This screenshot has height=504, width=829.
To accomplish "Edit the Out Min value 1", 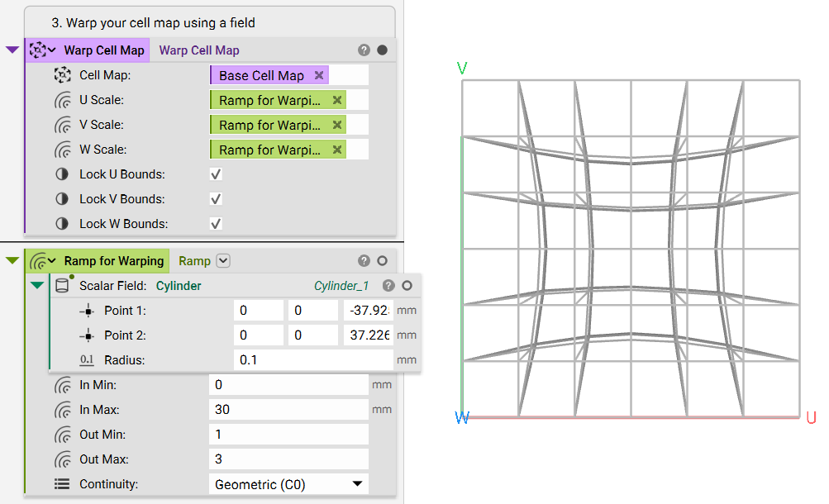I will [x=288, y=435].
